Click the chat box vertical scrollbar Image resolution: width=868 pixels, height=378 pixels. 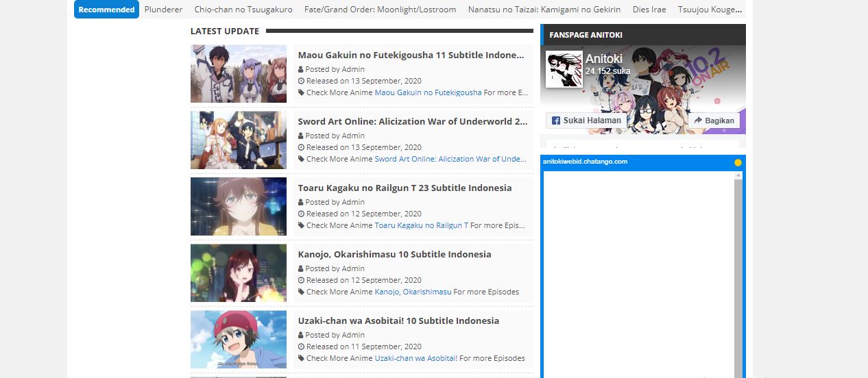tap(738, 274)
